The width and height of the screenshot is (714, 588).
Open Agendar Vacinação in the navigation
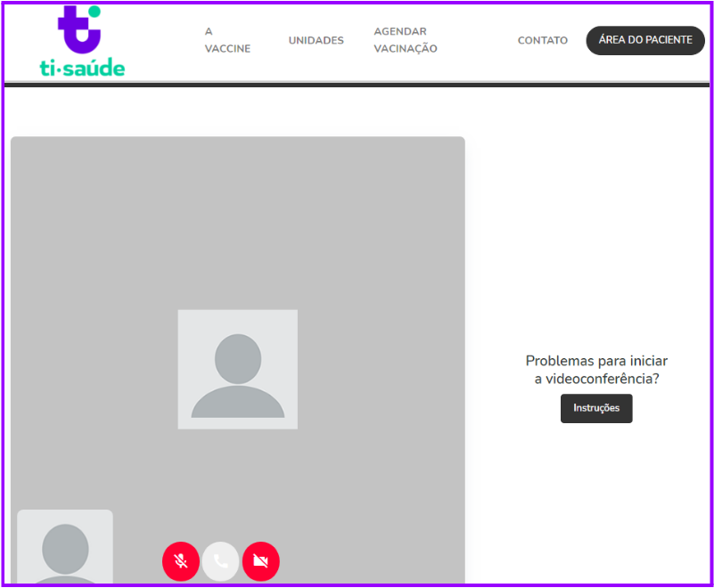click(x=406, y=40)
